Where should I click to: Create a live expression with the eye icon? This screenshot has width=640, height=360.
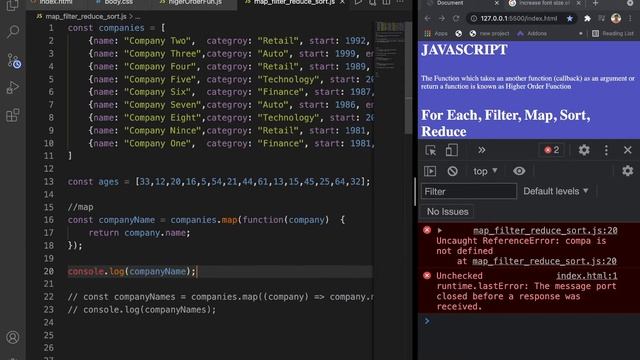point(519,171)
